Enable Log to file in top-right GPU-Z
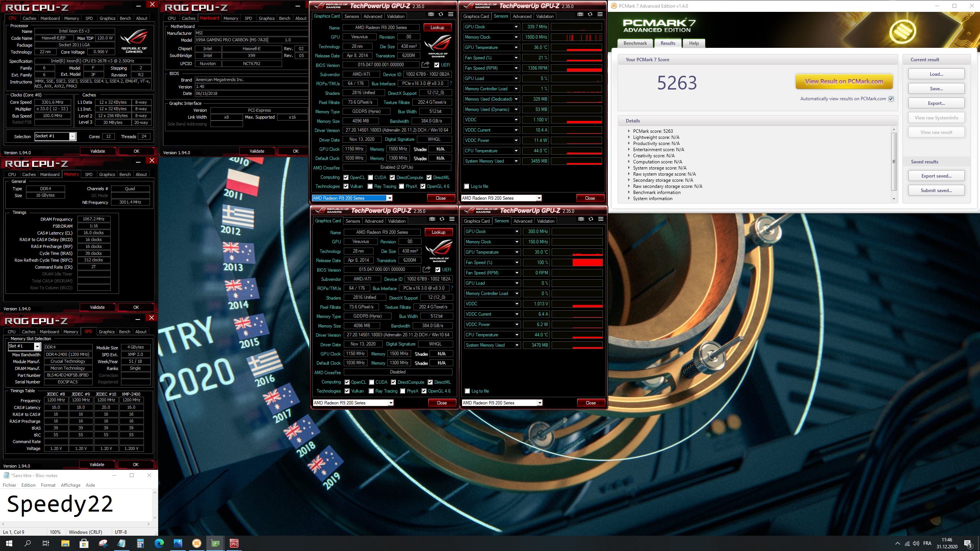The width and height of the screenshot is (980, 551). pos(467,186)
